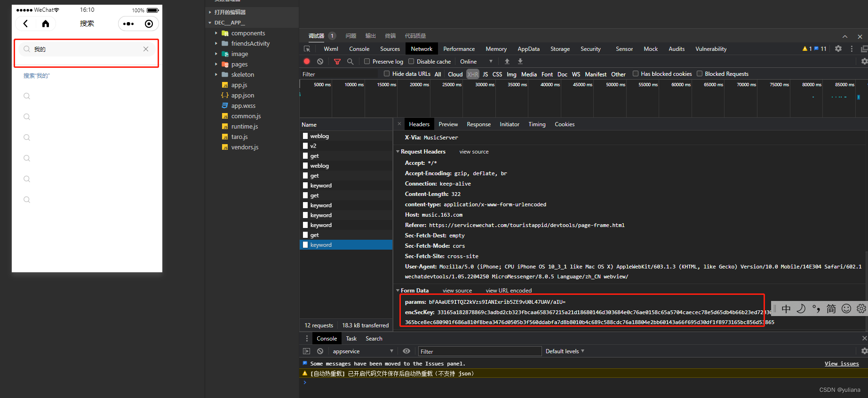Viewport: 868px width, 398px height.
Task: Open the v2 request row
Action: tap(346, 146)
